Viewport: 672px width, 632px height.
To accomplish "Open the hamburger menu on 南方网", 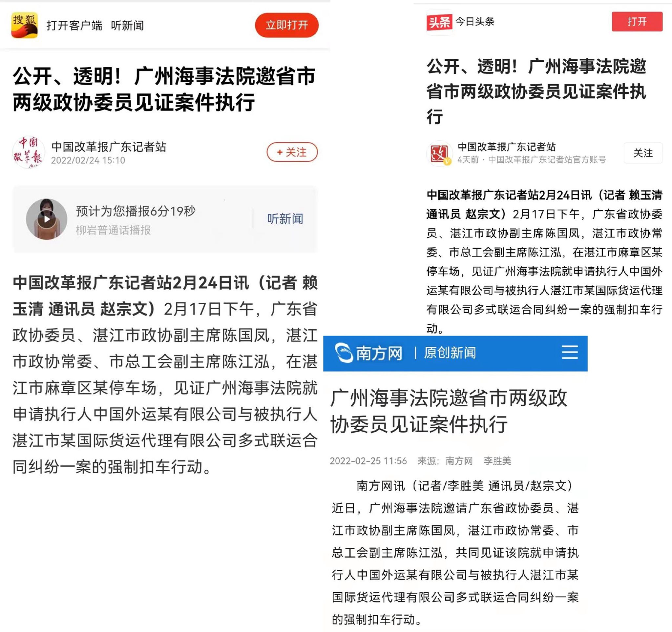I will pos(570,352).
